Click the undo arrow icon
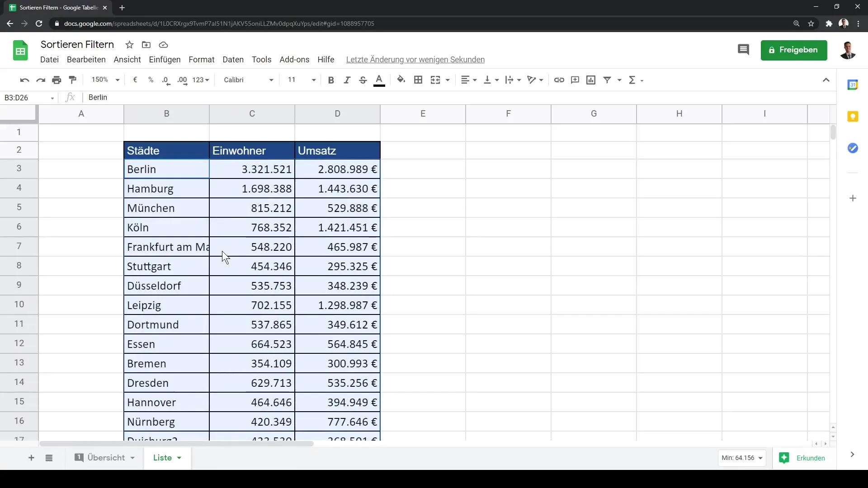868x488 pixels. coord(24,80)
